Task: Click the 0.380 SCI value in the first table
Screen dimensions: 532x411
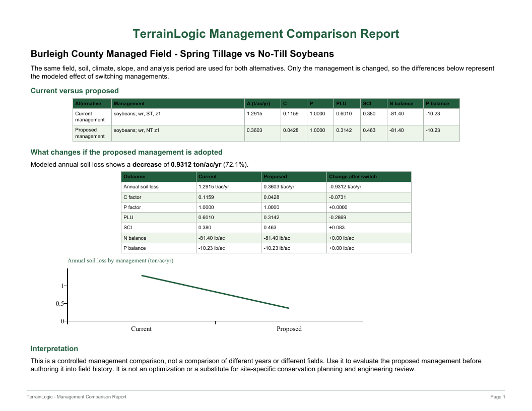Action: [369, 114]
